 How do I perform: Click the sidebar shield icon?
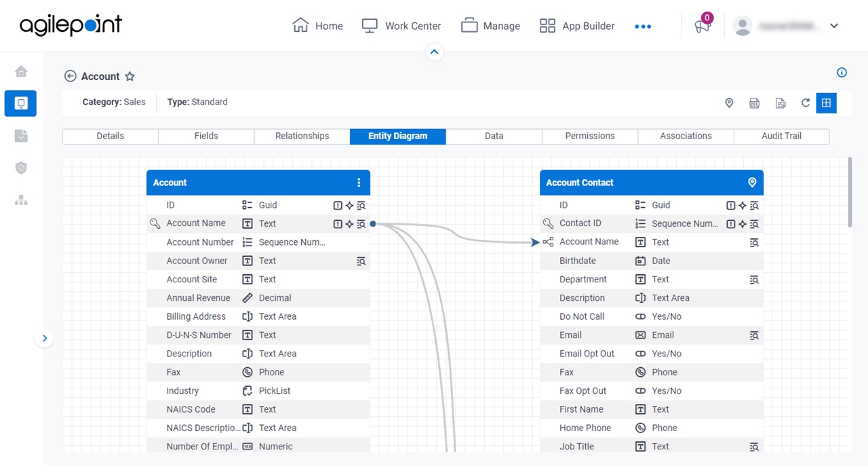coord(21,168)
